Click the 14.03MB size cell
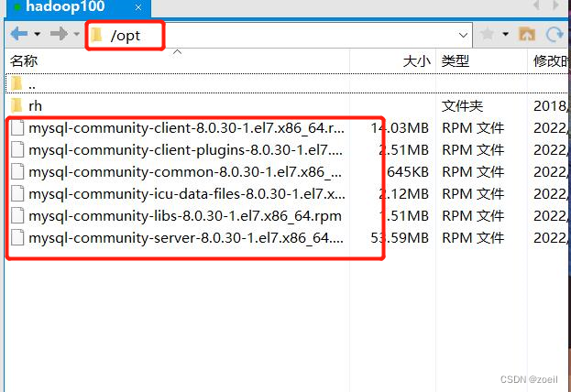 pos(400,128)
